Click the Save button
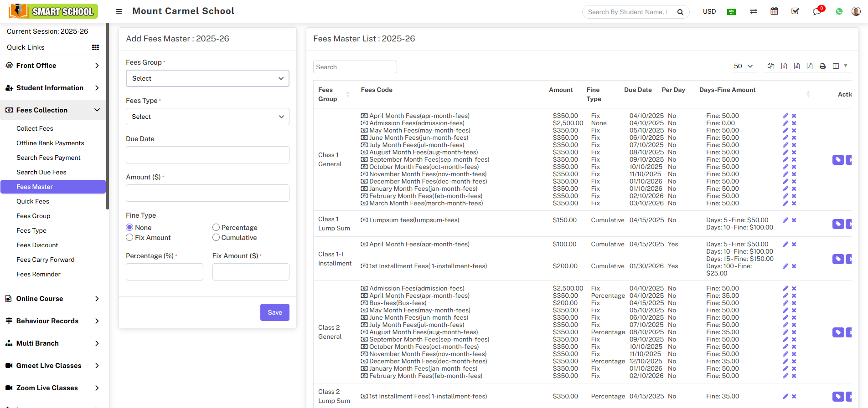Viewport: 868px width, 408px height. (x=274, y=312)
